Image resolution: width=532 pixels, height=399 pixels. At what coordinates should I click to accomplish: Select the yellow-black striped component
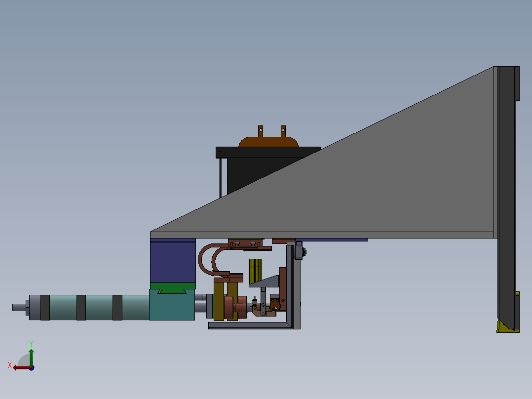pos(255,271)
